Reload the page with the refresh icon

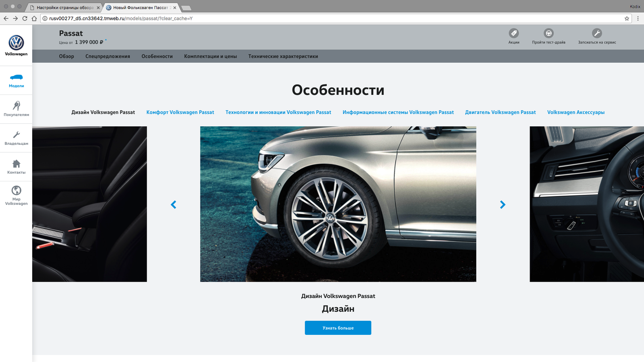25,18
